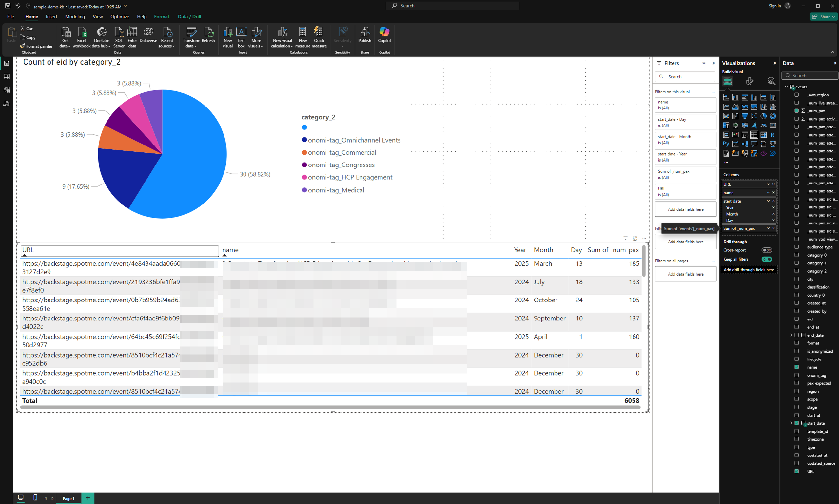Select the Donut chart visual type
The image size is (839, 504).
[773, 116]
